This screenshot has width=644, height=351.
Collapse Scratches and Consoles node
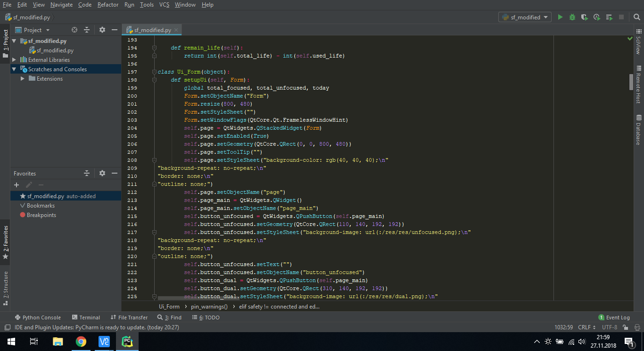coord(14,69)
